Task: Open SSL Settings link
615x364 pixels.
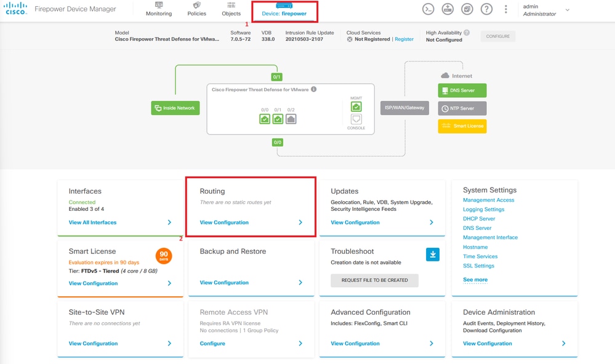Action: 478,266
